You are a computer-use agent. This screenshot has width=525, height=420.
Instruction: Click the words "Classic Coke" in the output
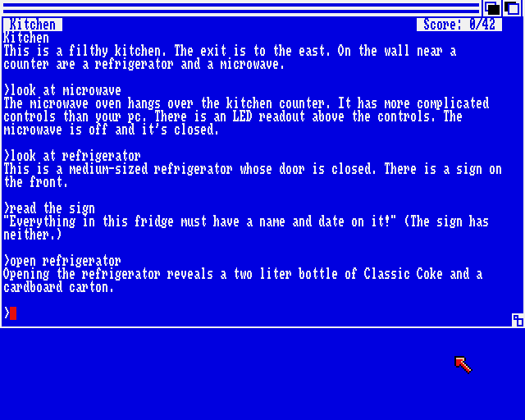pyautogui.click(x=403, y=274)
